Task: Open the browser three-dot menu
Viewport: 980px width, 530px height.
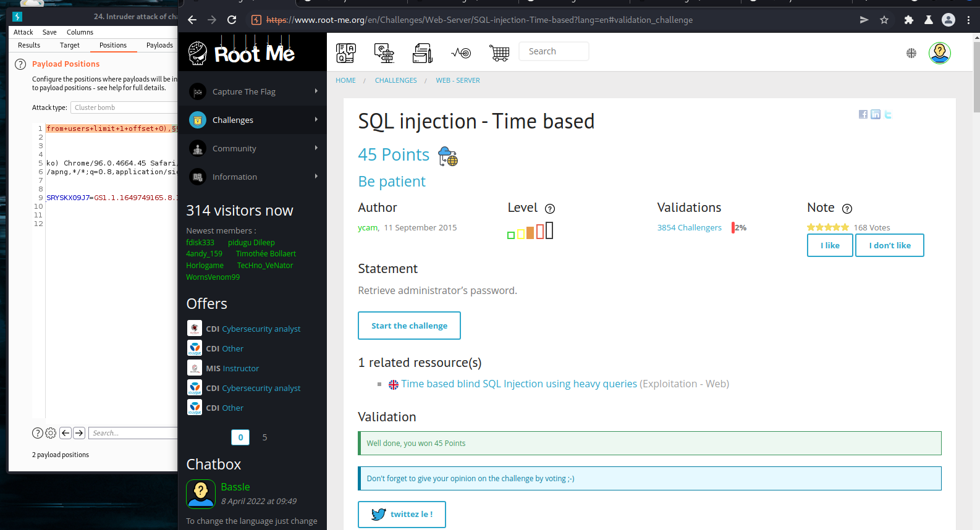Action: click(x=968, y=20)
